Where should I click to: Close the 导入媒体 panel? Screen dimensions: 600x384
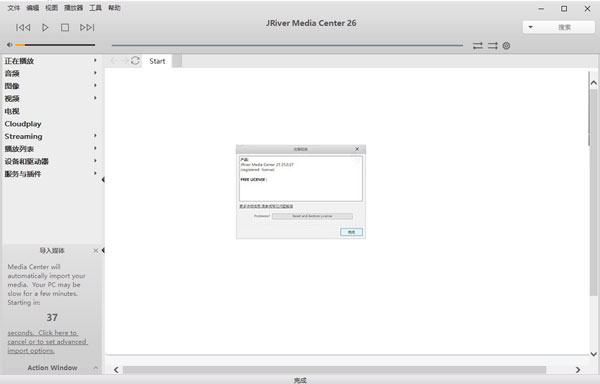(96, 251)
